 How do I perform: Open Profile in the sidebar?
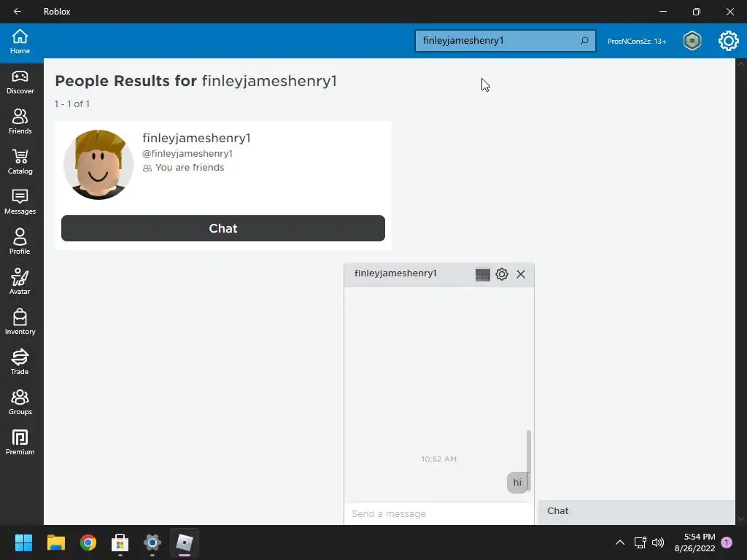(20, 242)
